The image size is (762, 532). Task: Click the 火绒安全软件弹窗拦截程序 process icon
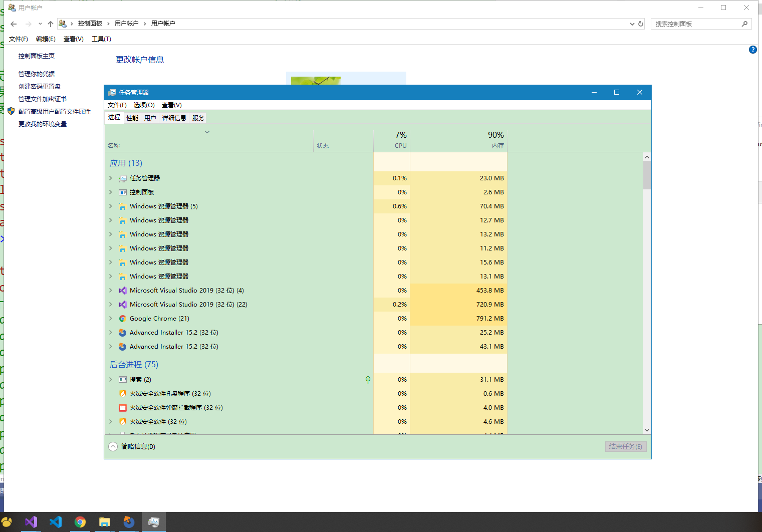[x=122, y=408]
